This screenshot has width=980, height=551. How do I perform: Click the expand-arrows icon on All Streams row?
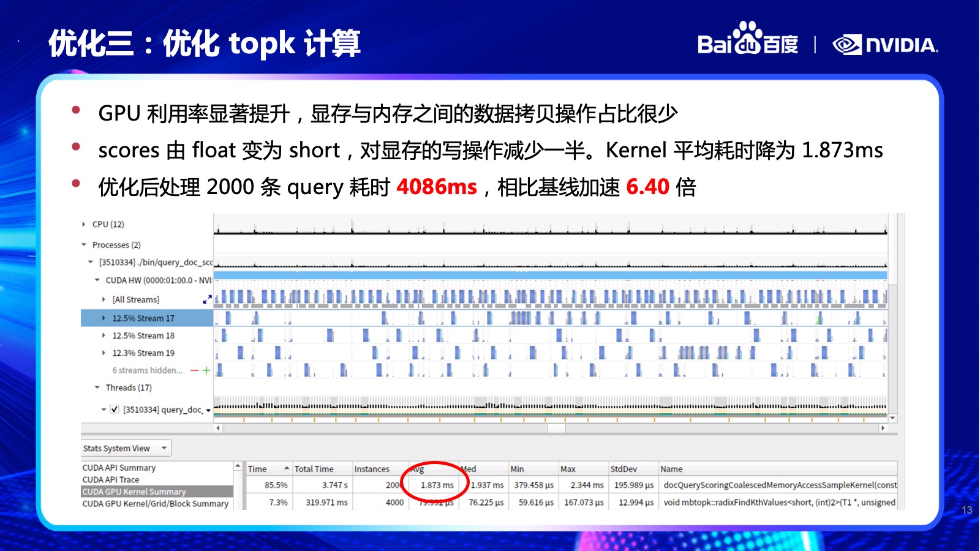click(x=207, y=299)
